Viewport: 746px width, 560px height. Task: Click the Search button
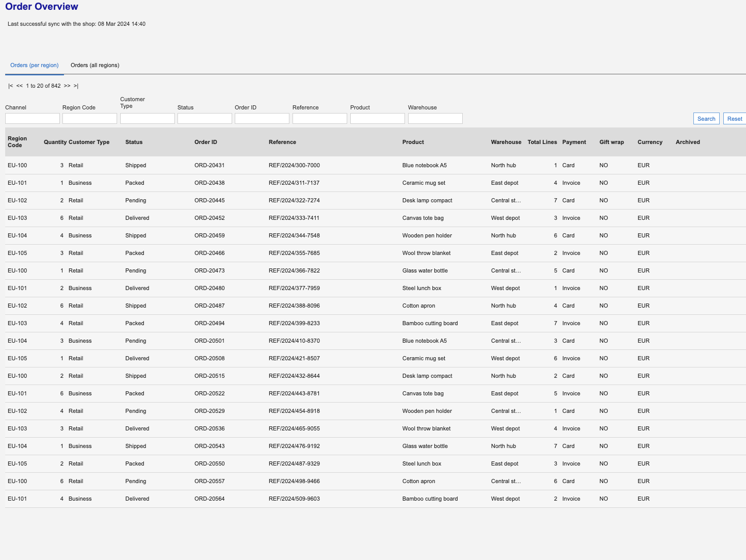706,119
